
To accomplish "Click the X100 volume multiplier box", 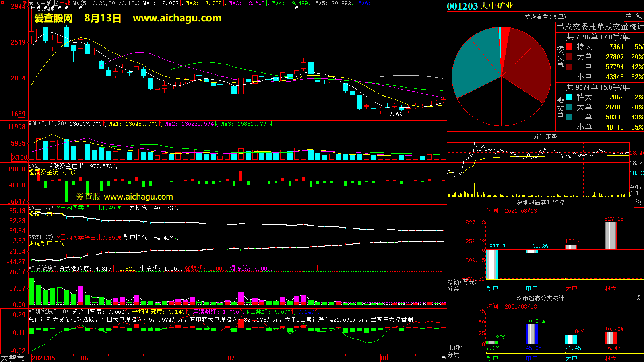I will click(x=19, y=157).
